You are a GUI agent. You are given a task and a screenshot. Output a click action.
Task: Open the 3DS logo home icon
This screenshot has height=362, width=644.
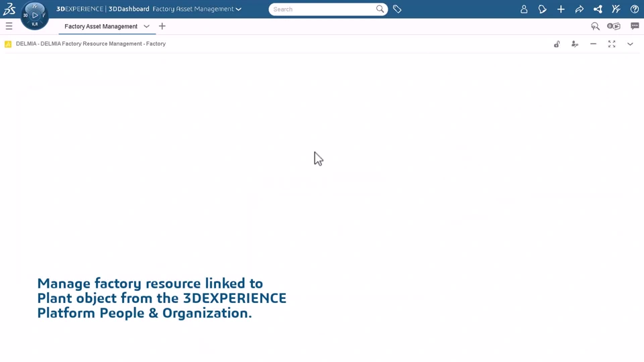9,9
